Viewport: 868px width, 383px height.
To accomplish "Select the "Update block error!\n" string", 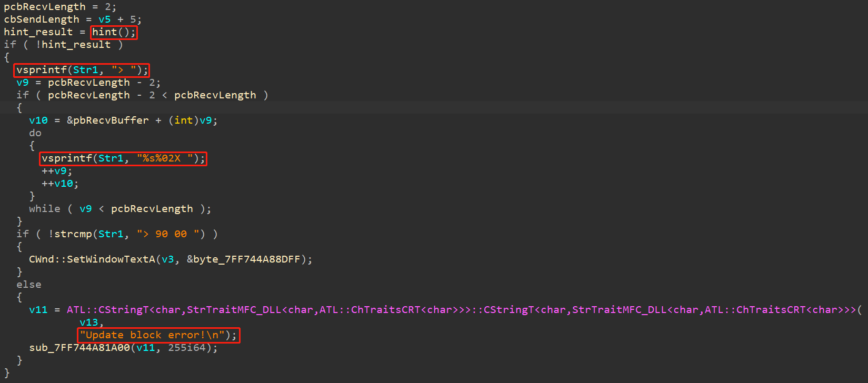I will point(152,335).
